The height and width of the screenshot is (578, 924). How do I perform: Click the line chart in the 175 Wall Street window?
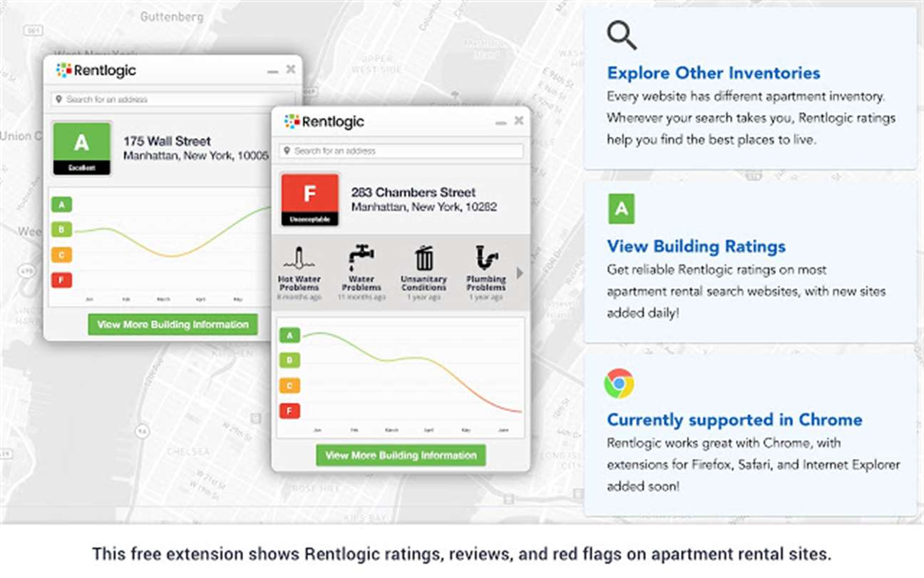(x=160, y=248)
